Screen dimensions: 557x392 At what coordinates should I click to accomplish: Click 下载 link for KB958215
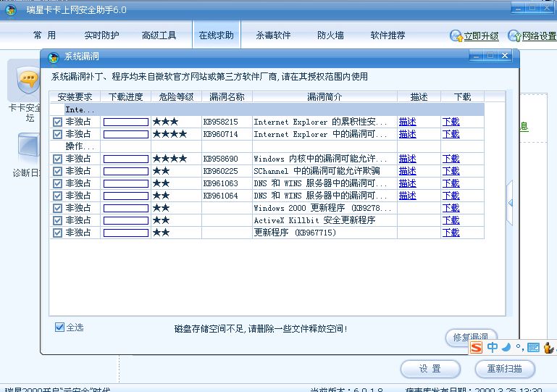click(x=451, y=122)
